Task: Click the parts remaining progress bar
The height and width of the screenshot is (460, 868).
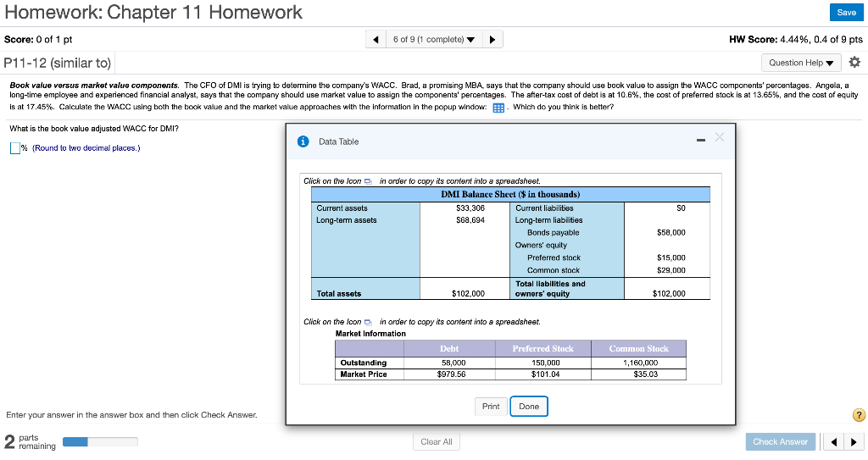Action: coord(100,441)
